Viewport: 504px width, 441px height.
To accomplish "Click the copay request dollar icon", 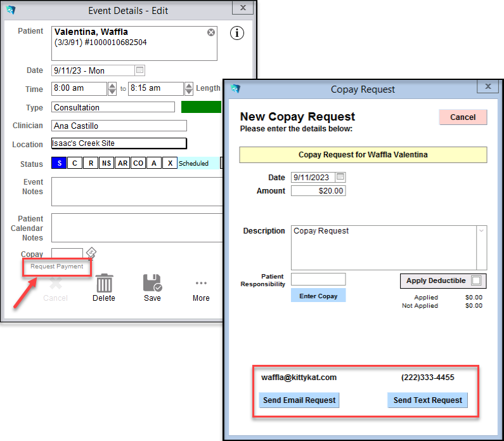I will pyautogui.click(x=91, y=253).
